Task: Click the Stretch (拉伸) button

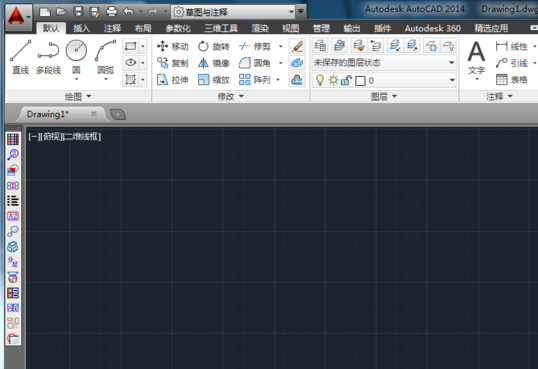Action: point(173,80)
